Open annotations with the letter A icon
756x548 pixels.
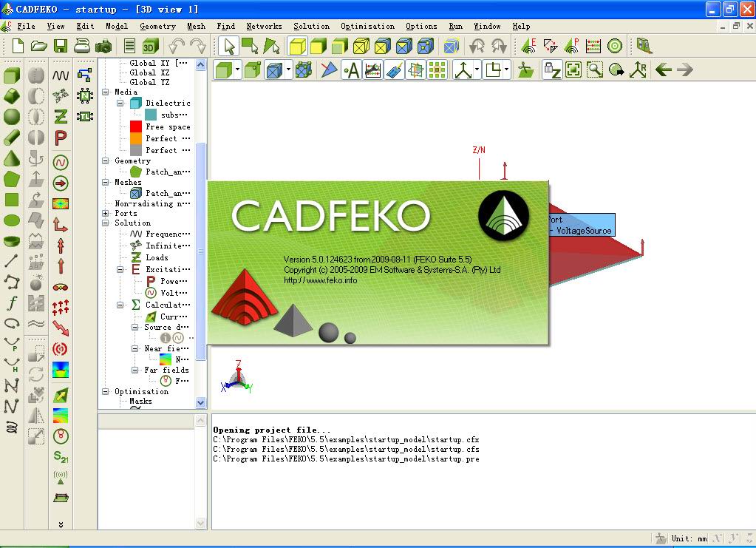point(352,70)
